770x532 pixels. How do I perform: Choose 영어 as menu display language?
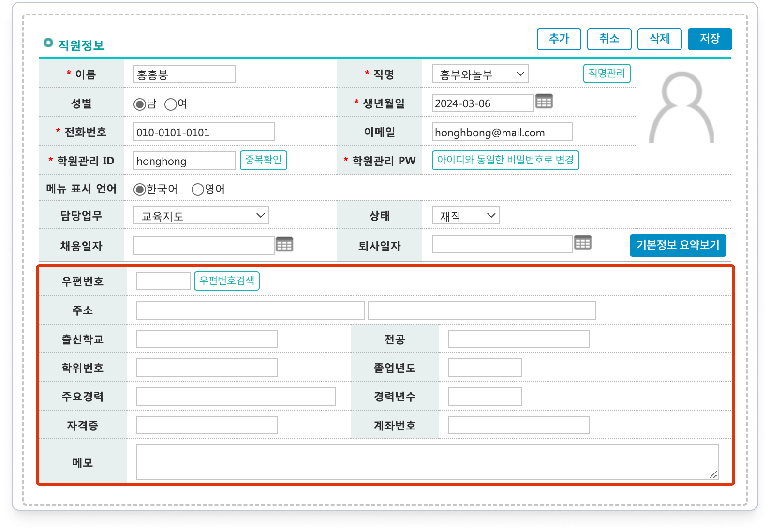coord(198,189)
